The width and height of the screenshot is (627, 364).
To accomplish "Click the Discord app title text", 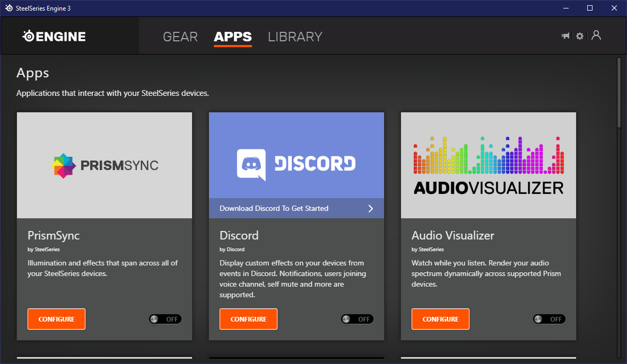I will pos(239,235).
